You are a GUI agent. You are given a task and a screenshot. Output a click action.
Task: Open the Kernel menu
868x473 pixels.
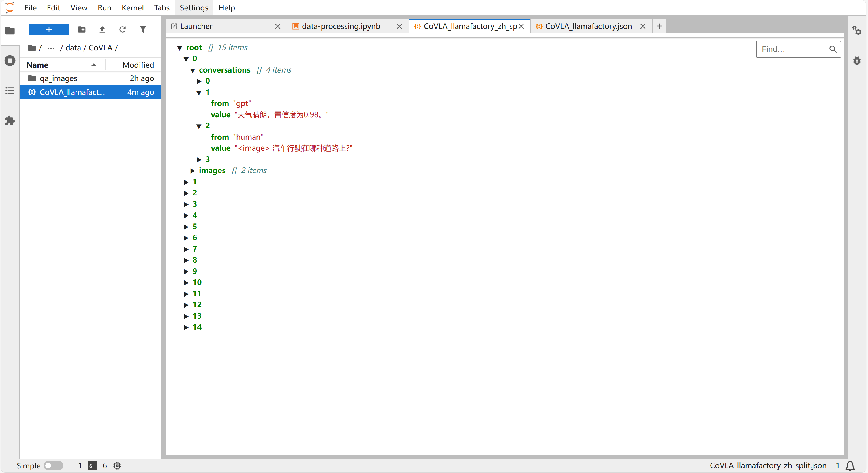(x=132, y=7)
